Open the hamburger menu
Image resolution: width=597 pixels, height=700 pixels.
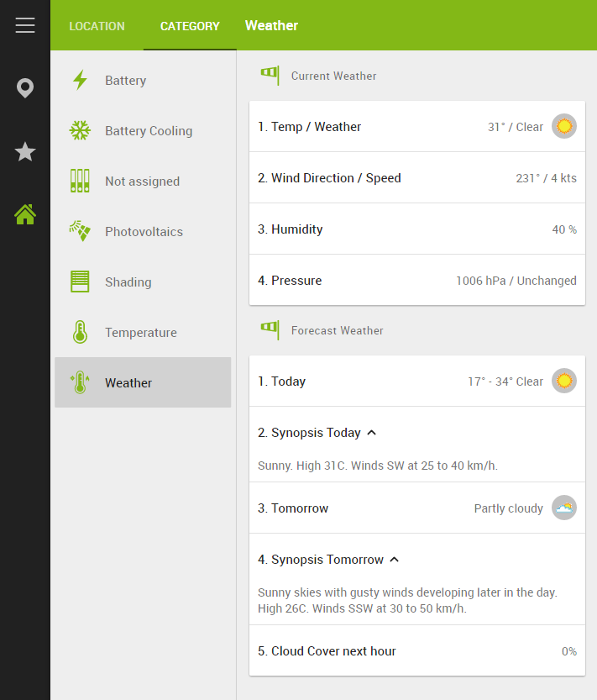click(x=25, y=25)
